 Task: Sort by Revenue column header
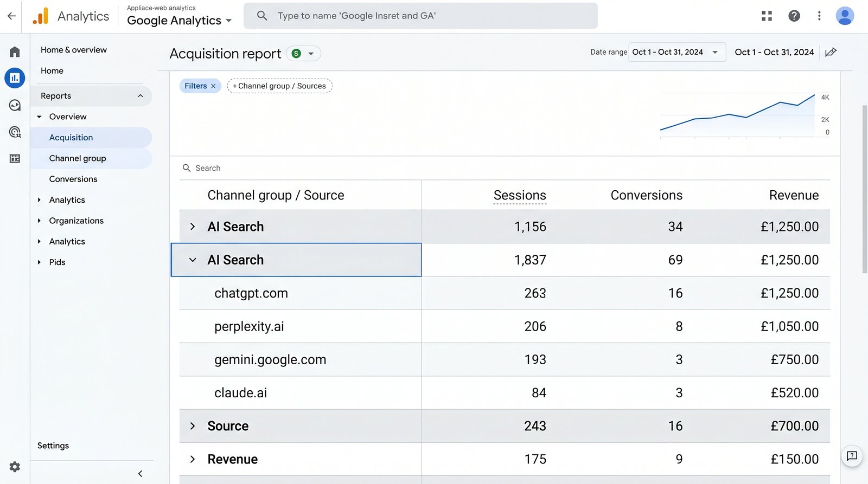[794, 195]
